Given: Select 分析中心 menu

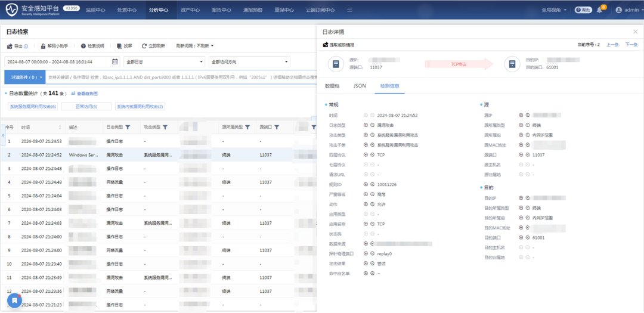Looking at the screenshot, I should pyautogui.click(x=158, y=10).
